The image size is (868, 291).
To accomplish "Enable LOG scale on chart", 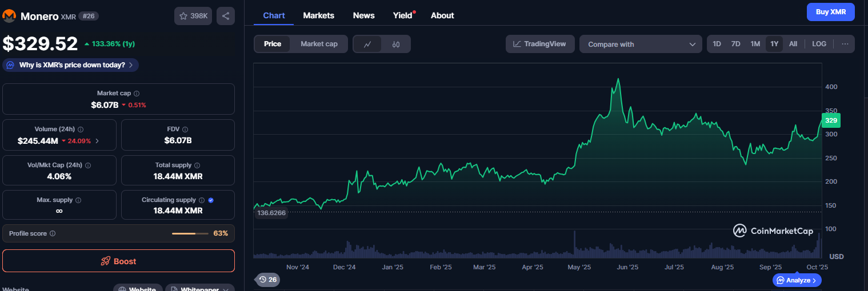I will point(819,44).
